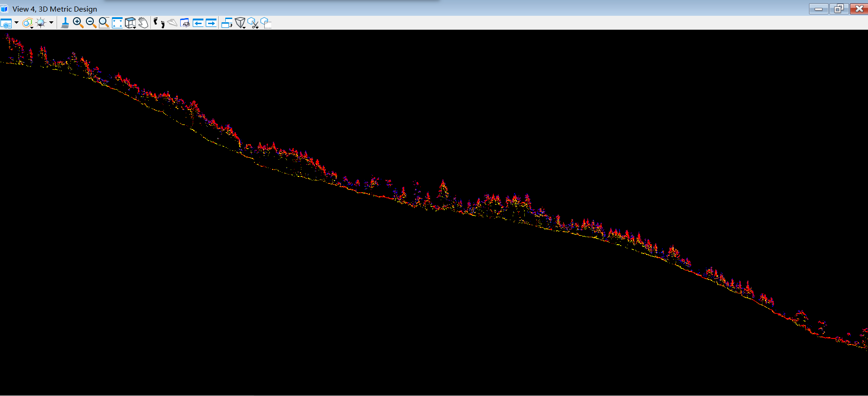Select the Fly paper-plane tool
Screen dimensions: 868x396
point(172,23)
